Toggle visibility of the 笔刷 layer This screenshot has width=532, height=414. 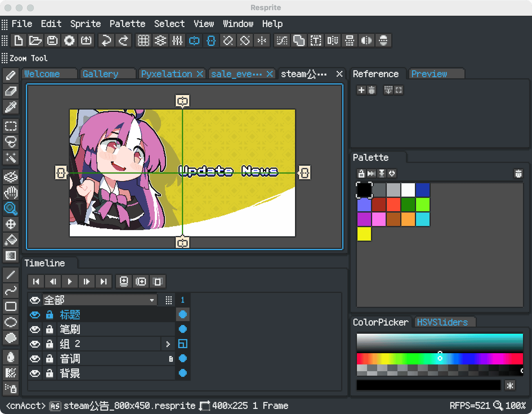35,329
